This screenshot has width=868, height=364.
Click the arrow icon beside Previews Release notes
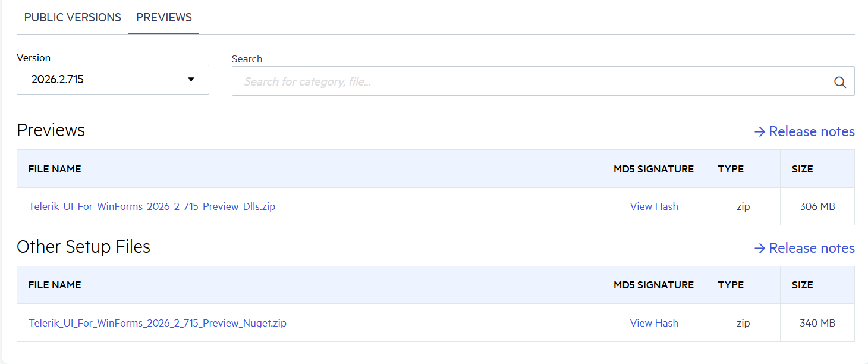pyautogui.click(x=760, y=131)
